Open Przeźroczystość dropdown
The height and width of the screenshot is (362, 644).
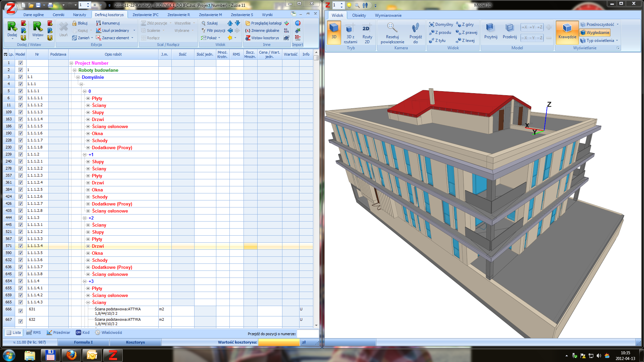pyautogui.click(x=599, y=24)
